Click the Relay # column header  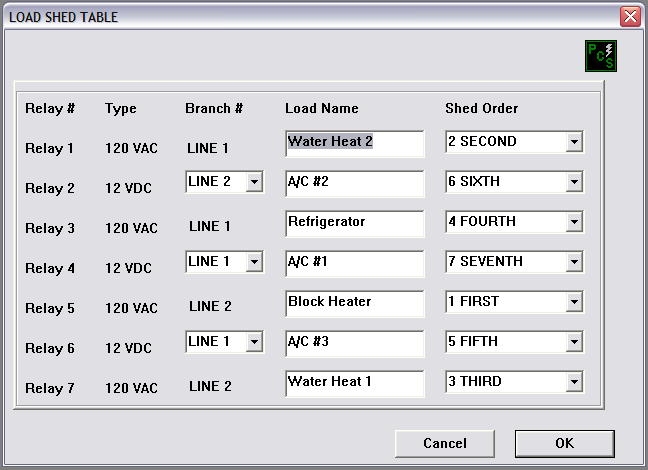click(50, 108)
